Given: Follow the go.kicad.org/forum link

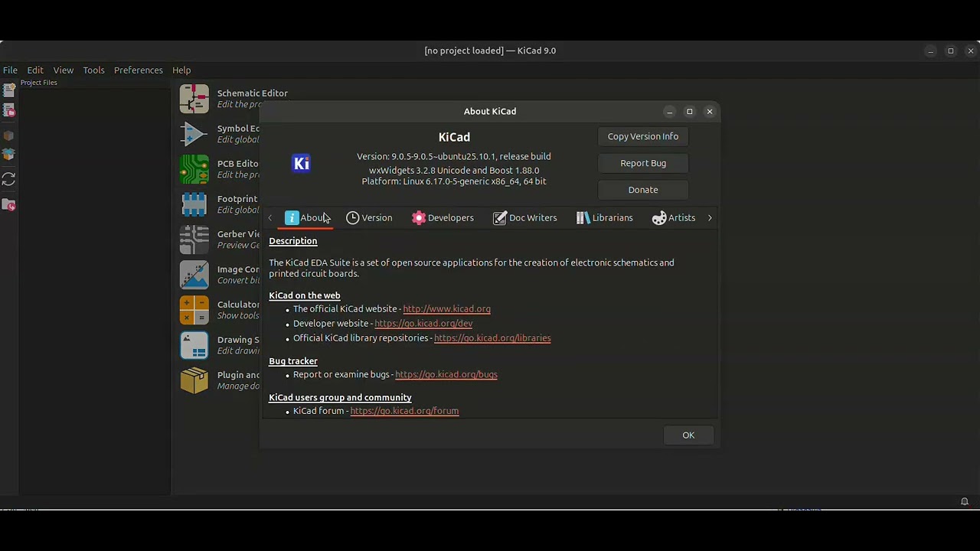Looking at the screenshot, I should (404, 411).
